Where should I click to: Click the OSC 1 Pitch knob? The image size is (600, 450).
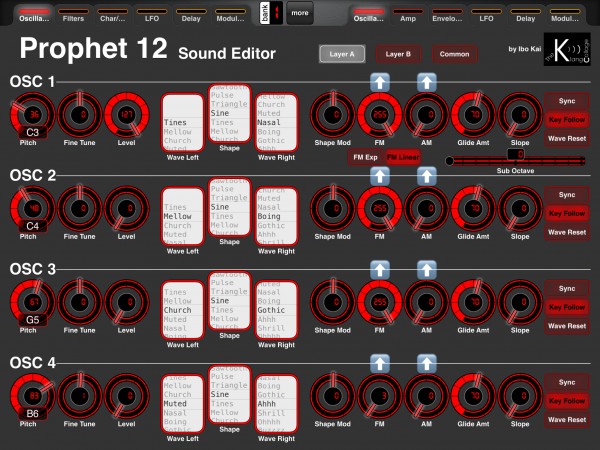click(x=33, y=114)
